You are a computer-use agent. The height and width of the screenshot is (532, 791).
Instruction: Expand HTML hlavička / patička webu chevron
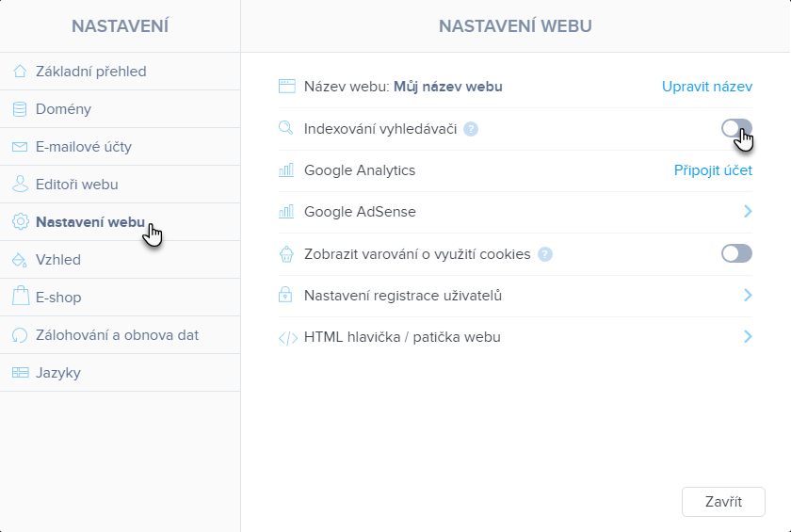click(x=748, y=337)
